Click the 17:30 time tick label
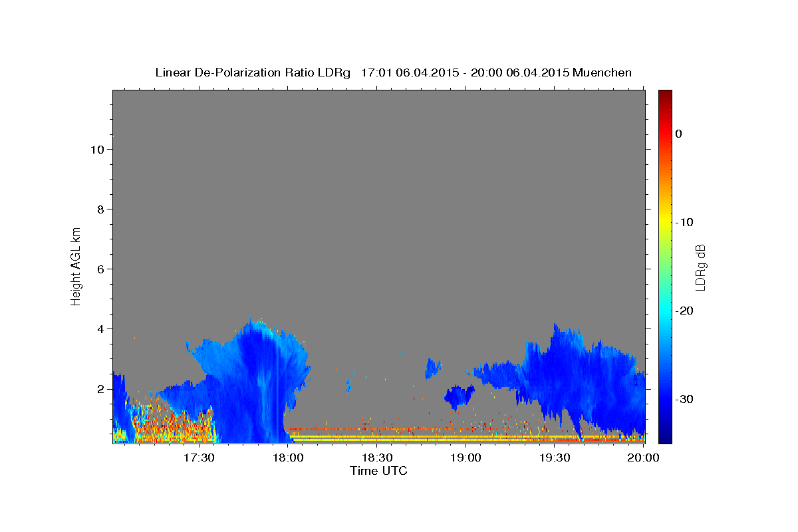 tap(198, 458)
